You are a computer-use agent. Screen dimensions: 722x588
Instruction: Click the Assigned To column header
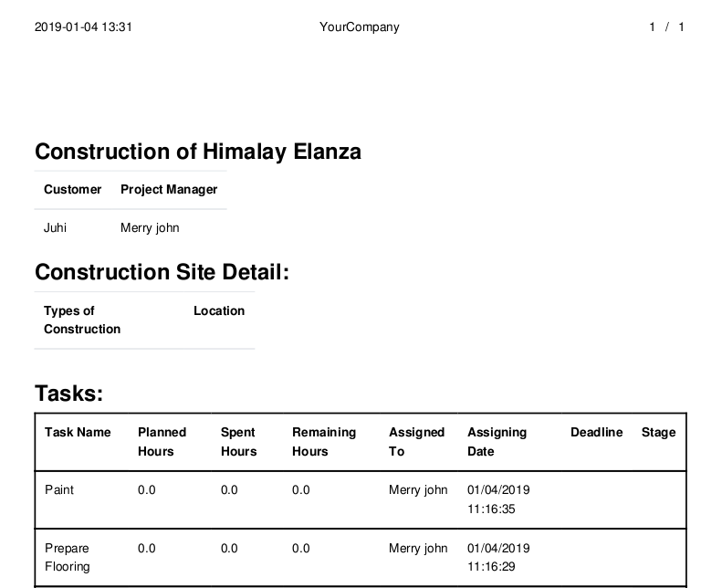417,442
